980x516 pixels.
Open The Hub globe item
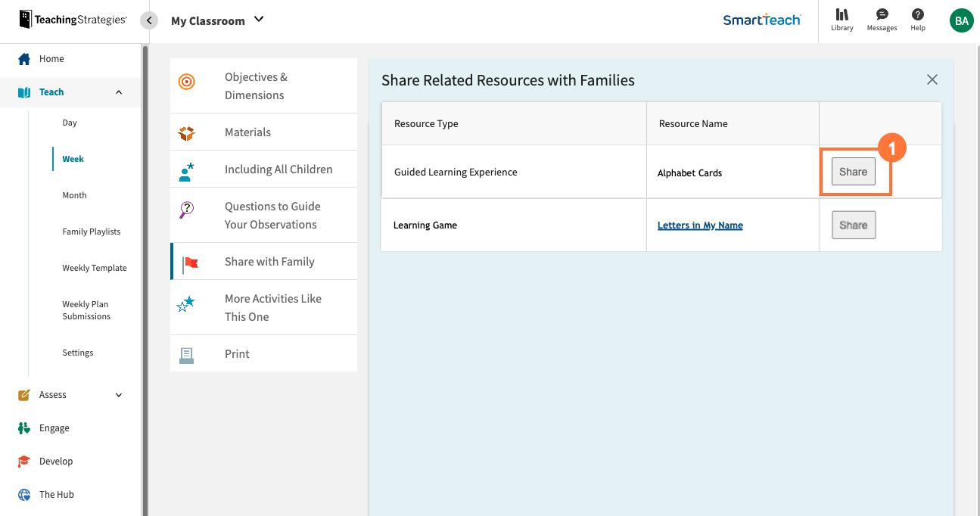(x=24, y=495)
